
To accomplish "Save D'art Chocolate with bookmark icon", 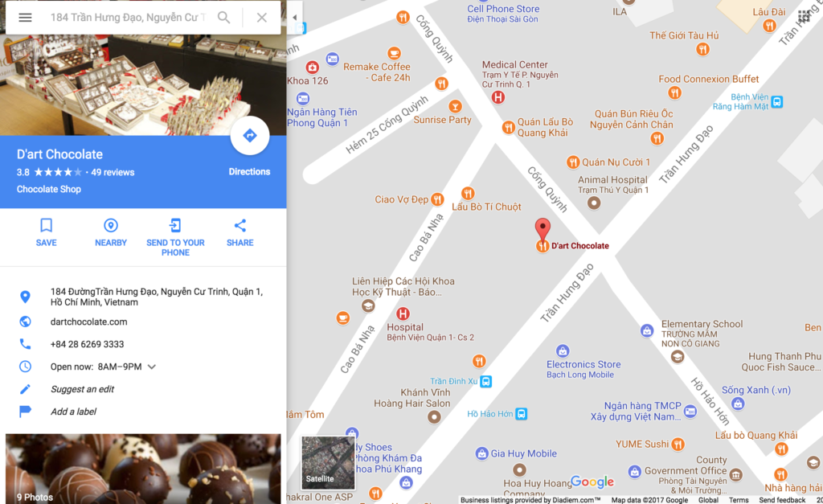I will tap(46, 232).
